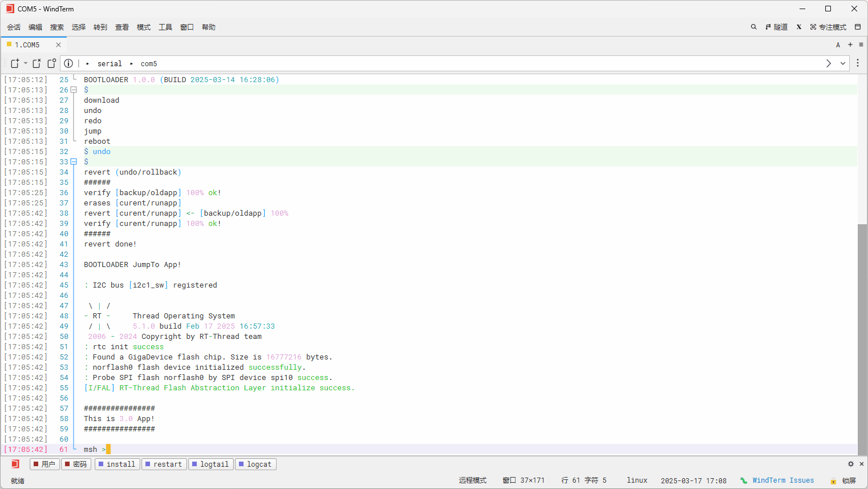Click the X server icon

tap(799, 27)
